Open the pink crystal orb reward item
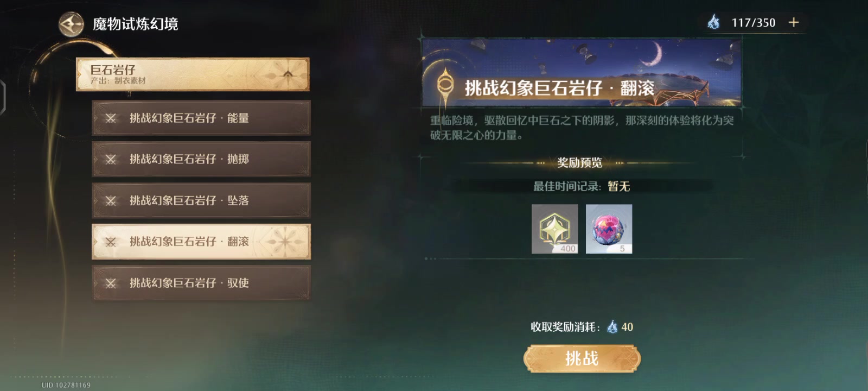Viewport: 868px width, 391px height. click(x=609, y=229)
